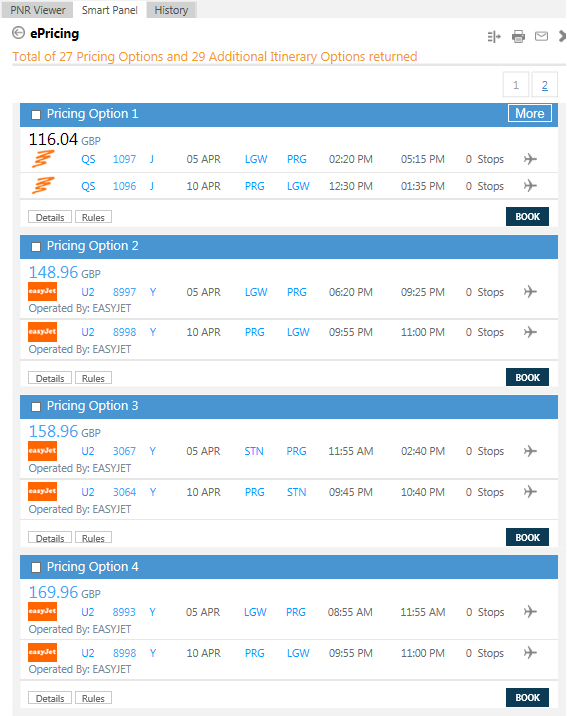Click the SmartWings logo on flight QS 1096
Image resolution: width=567 pixels, height=716 pixels.
[43, 185]
